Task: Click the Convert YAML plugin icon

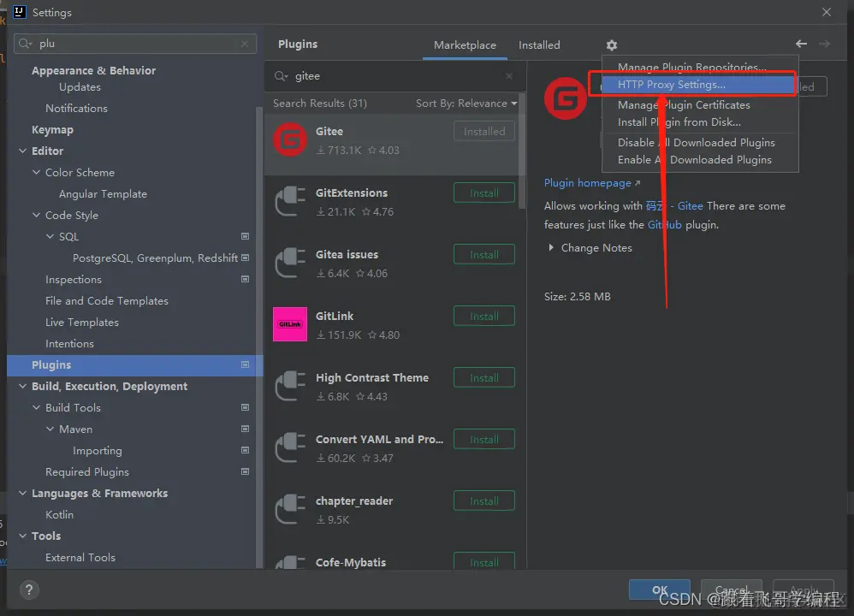Action: click(x=290, y=447)
